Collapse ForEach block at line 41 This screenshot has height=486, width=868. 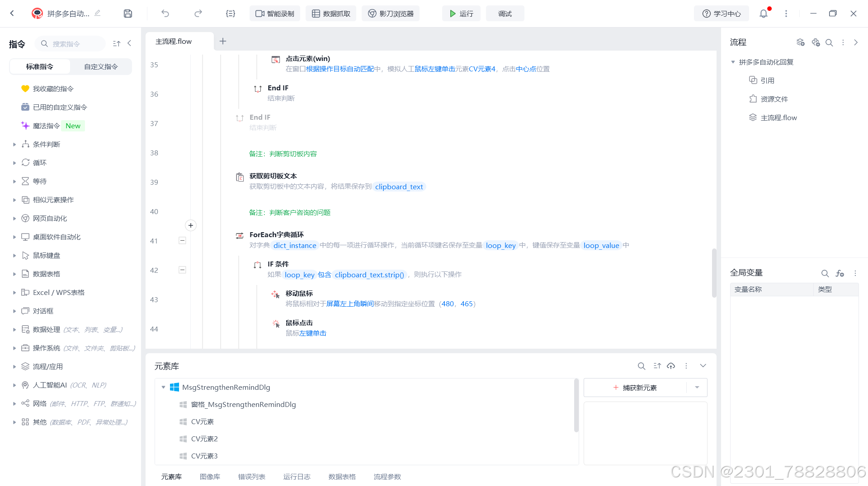point(182,241)
